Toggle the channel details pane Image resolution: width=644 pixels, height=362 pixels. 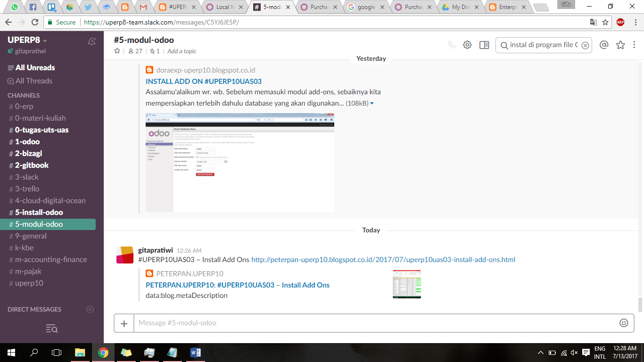coord(484,45)
